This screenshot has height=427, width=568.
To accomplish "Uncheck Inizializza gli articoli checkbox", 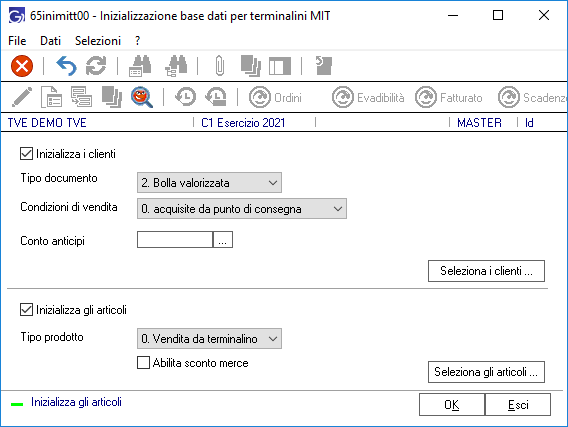I will [26, 310].
